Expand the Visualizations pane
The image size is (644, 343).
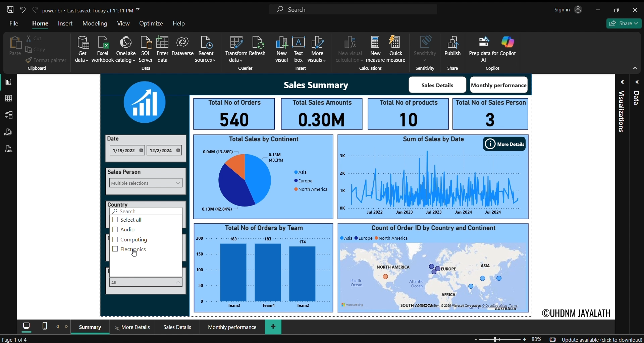623,82
